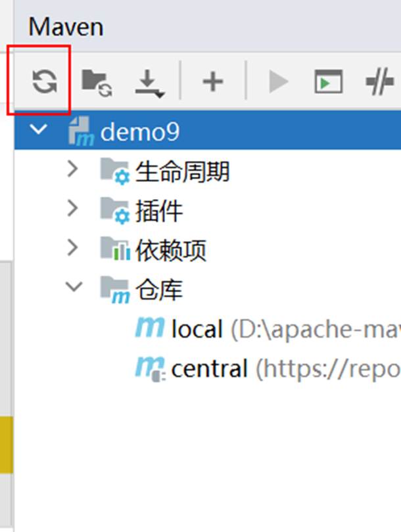Expand the 依赖项 node
The height and width of the screenshot is (532, 401).
point(73,248)
